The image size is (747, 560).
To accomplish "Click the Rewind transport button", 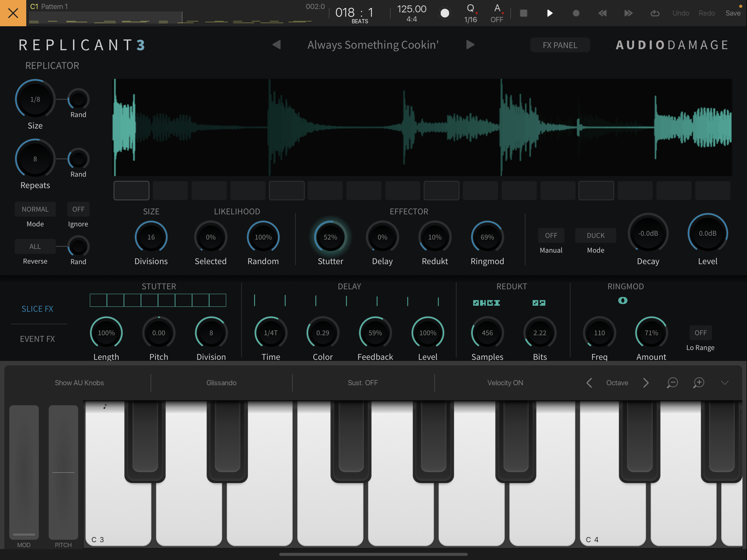I will click(602, 13).
